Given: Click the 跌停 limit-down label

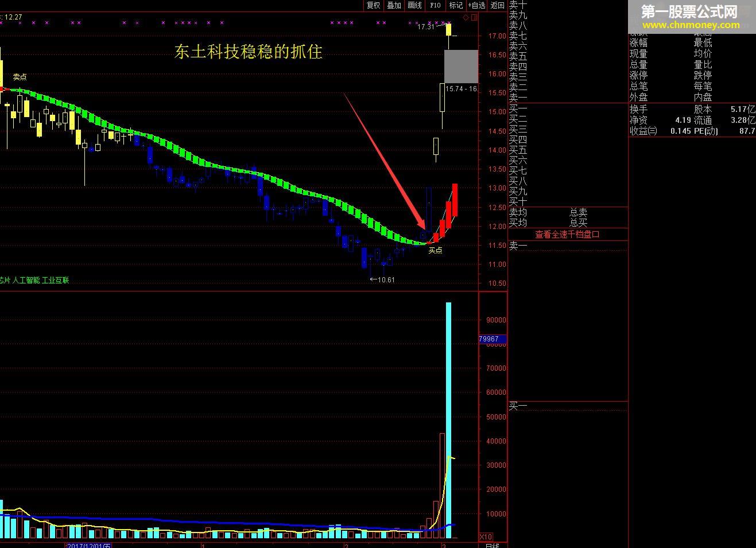Looking at the screenshot, I should [703, 76].
